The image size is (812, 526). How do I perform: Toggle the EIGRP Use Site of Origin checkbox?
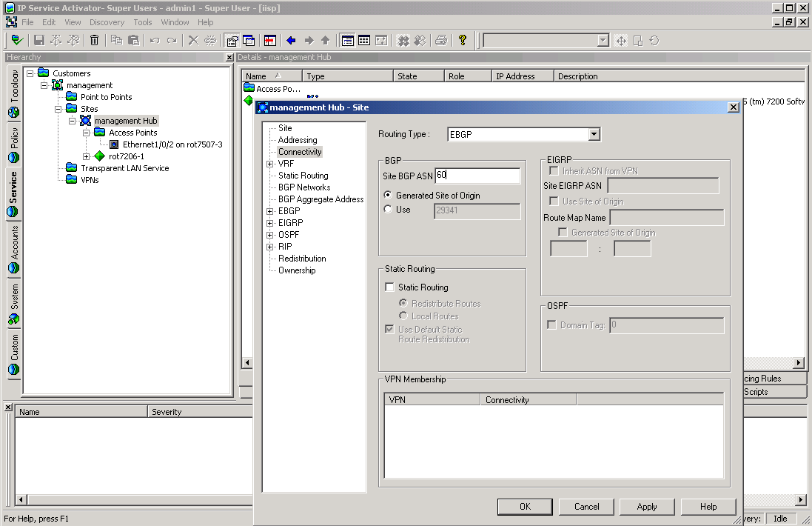pos(554,201)
